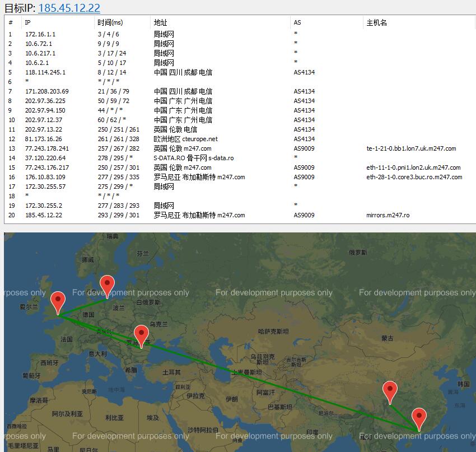
Task: Click the 哈萨克斯坦 map label
Action: pos(273,331)
